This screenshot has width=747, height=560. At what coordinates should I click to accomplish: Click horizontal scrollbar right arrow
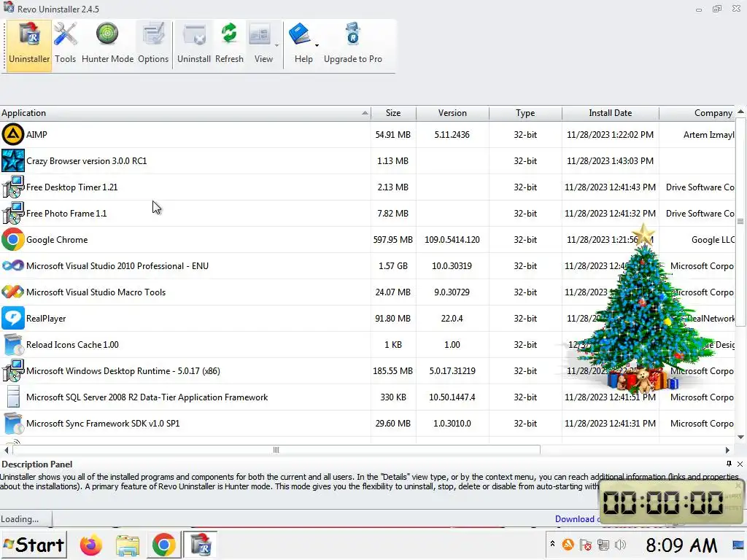tap(727, 450)
